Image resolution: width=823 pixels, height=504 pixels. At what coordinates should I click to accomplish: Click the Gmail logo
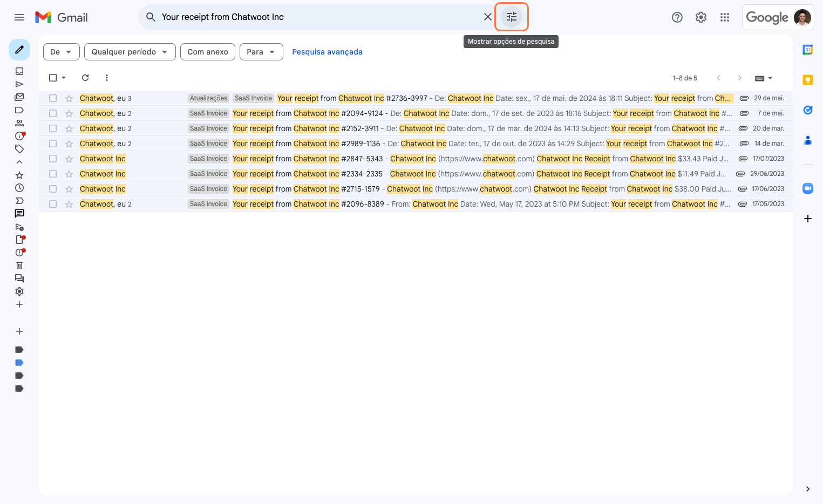(62, 17)
